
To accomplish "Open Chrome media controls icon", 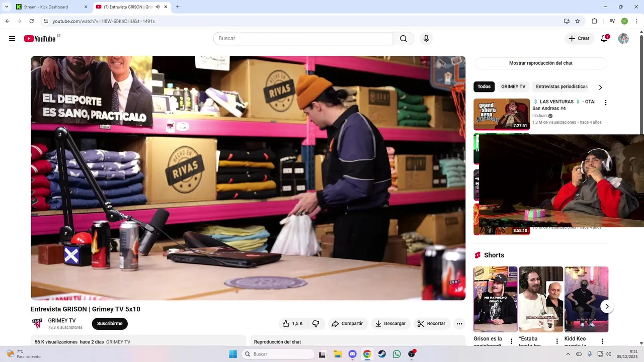I will point(612,21).
